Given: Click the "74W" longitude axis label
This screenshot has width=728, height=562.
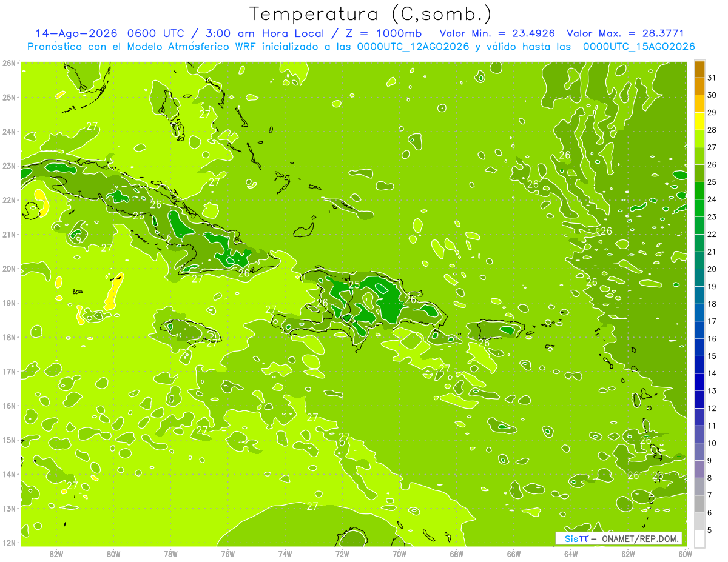Looking at the screenshot, I should (285, 554).
